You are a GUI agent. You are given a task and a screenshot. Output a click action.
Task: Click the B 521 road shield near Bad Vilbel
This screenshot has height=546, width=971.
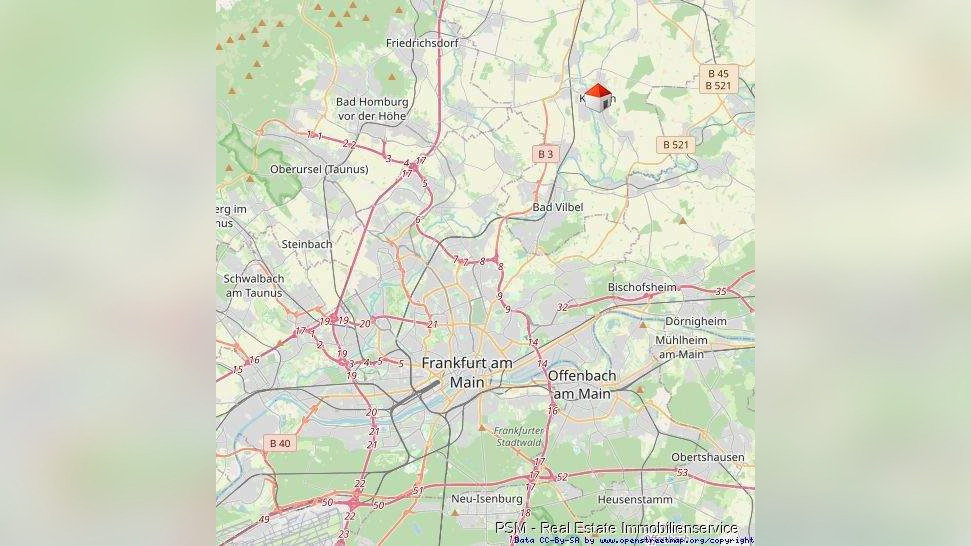676,145
